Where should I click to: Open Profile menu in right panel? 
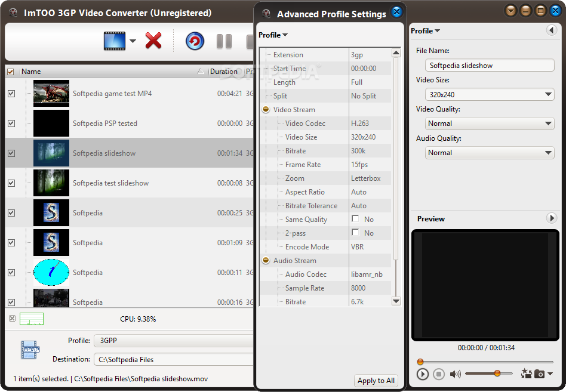point(425,30)
